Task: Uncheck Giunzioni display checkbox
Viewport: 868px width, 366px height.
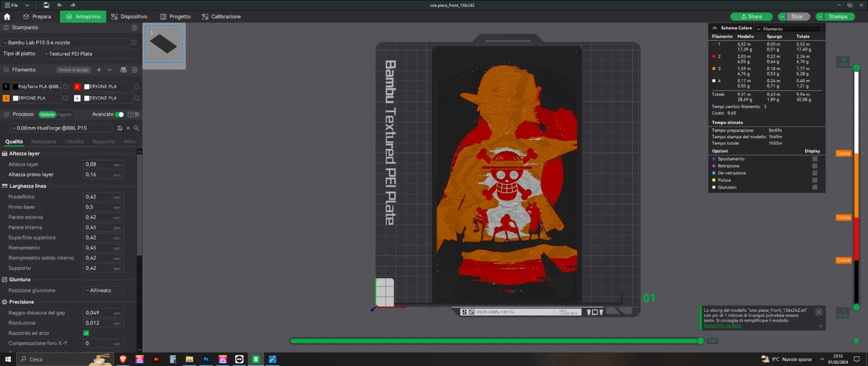Action: [x=815, y=187]
